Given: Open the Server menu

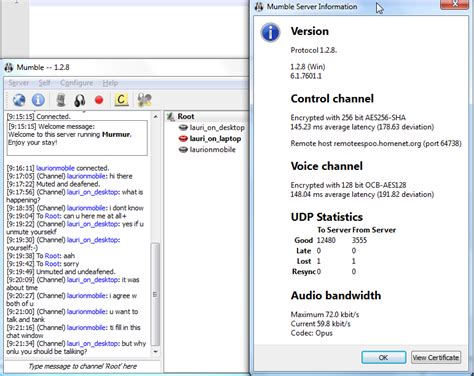Looking at the screenshot, I should [x=19, y=83].
